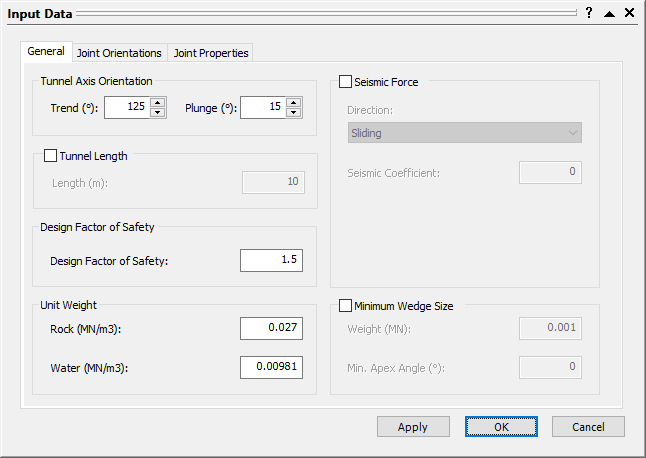Click the Cancel button
646x458 pixels.
pyautogui.click(x=588, y=427)
